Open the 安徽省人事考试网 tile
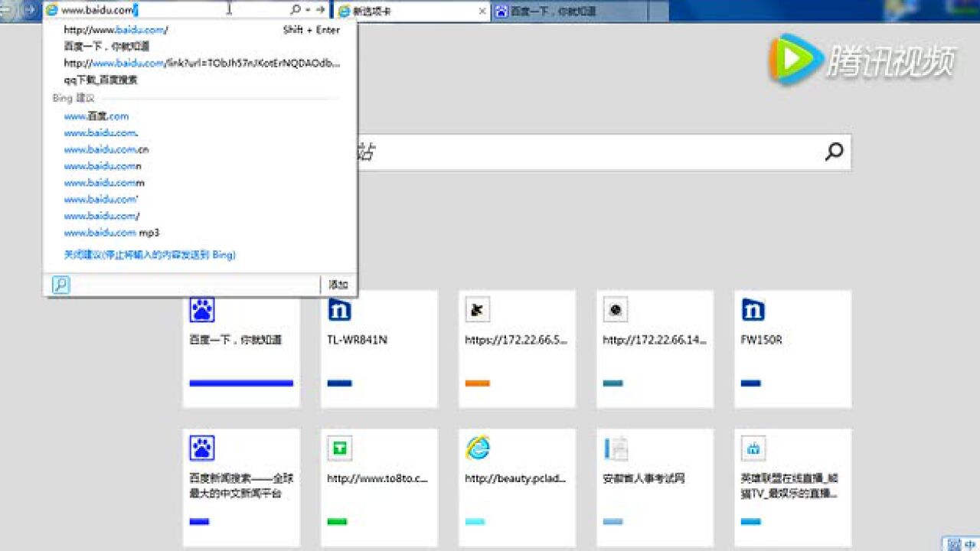Viewport: 980px width, 551px height. [x=655, y=487]
